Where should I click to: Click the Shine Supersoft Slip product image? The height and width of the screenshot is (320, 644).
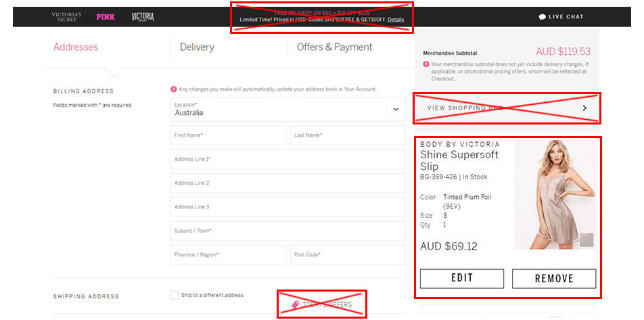[x=555, y=195]
